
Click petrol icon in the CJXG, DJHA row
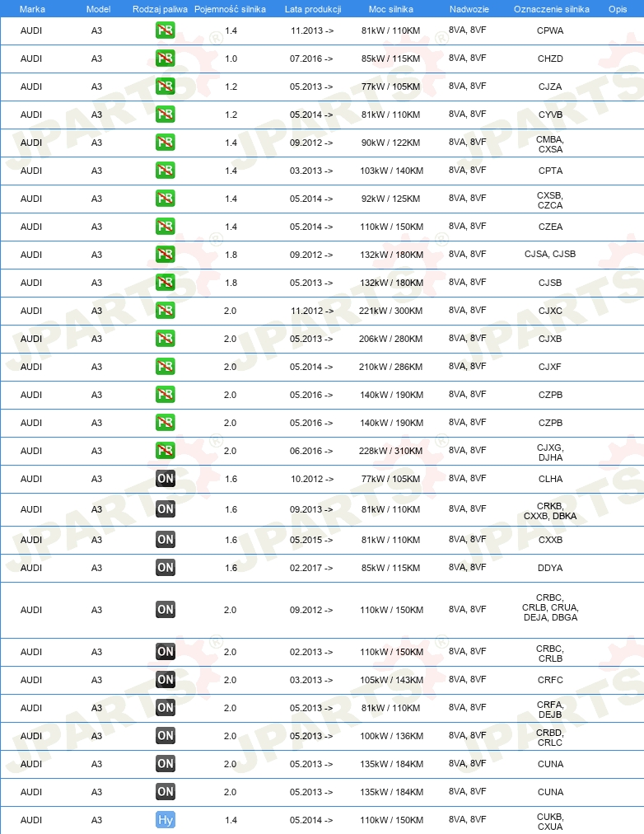[166, 451]
